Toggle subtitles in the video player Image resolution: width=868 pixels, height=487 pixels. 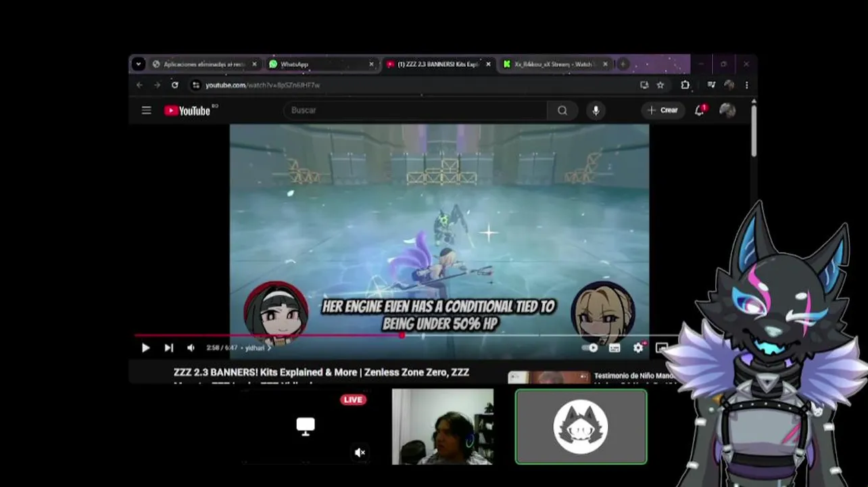click(x=614, y=348)
